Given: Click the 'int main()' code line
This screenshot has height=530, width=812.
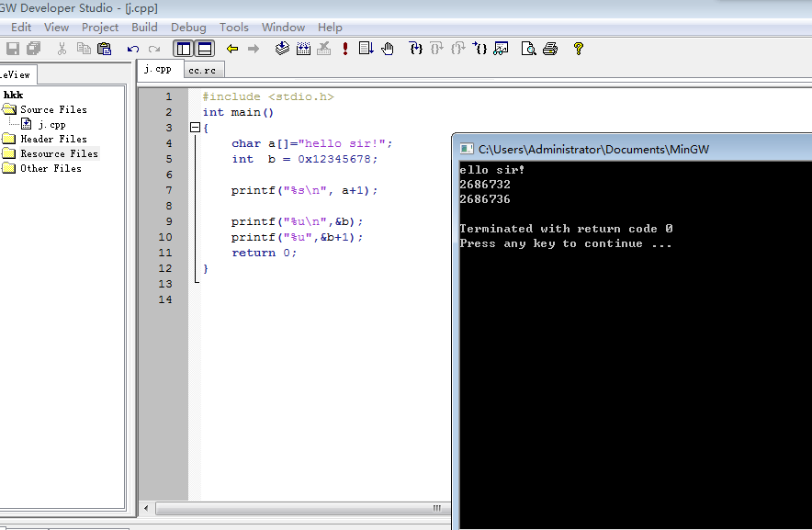Looking at the screenshot, I should click(x=238, y=112).
